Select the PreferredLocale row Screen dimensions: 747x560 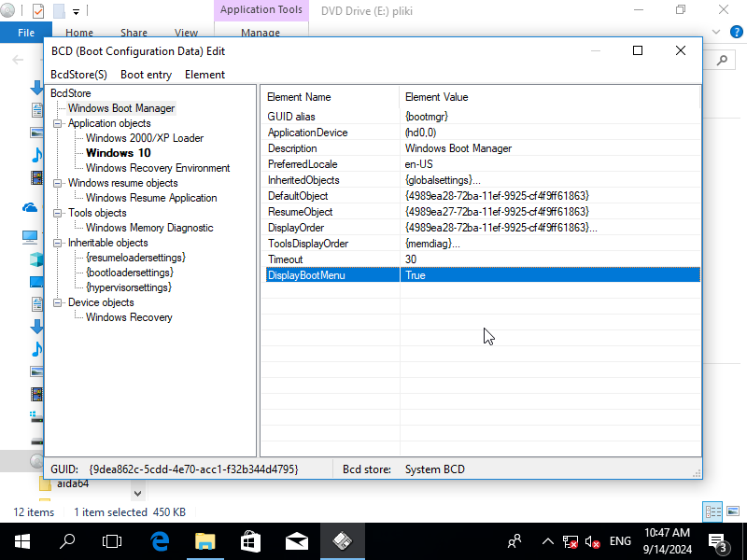pyautogui.click(x=483, y=164)
